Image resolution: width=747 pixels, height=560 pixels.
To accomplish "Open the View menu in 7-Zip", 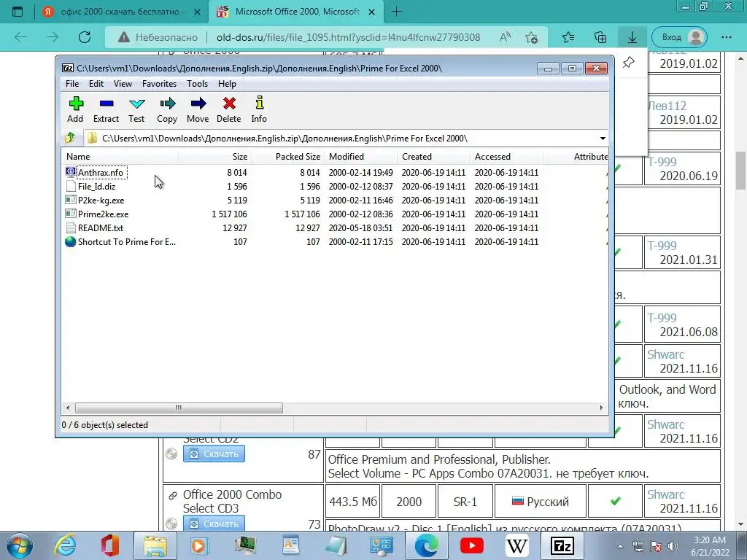I will (x=123, y=84).
